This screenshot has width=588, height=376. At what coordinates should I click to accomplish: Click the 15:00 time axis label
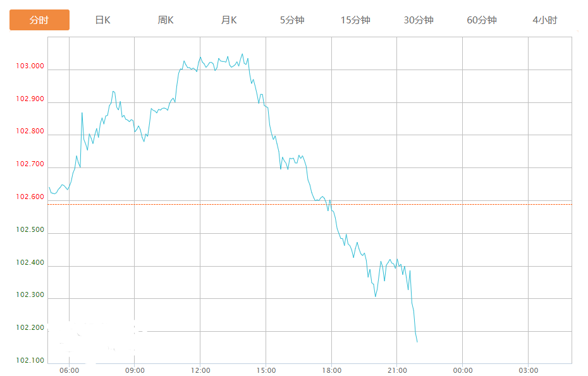coord(266,370)
